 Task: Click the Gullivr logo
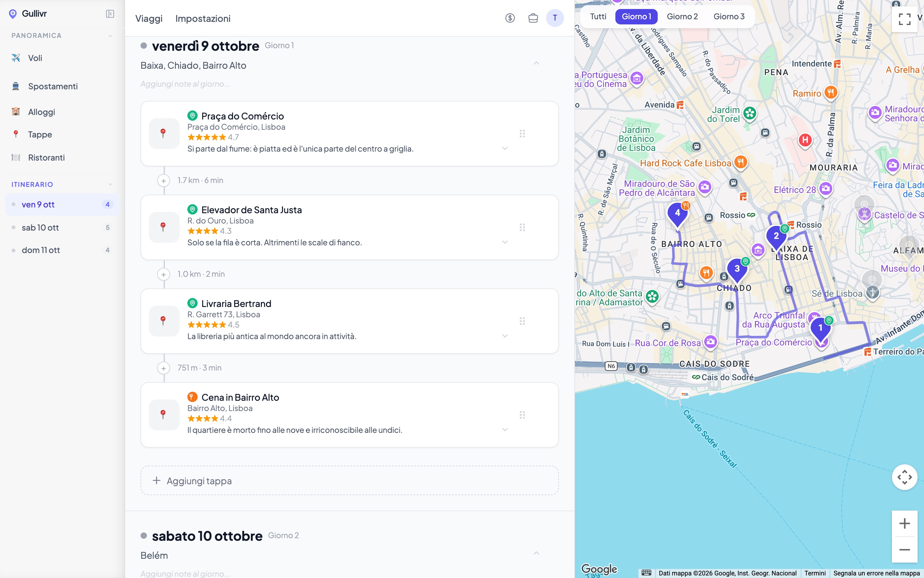[28, 14]
